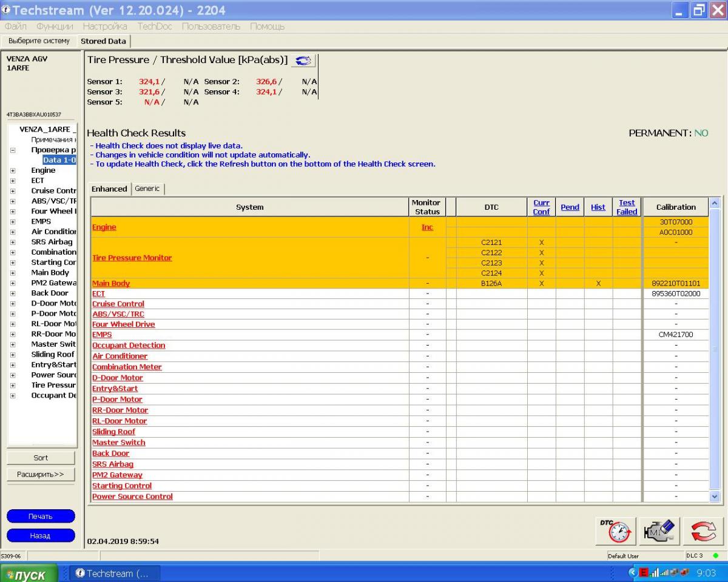Viewport: 728px width, 582px height.
Task: Open the Выберите систему tab
Action: tap(39, 41)
